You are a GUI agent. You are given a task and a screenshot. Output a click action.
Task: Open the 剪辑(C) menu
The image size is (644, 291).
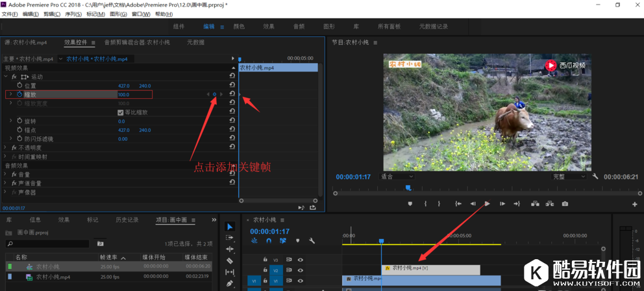[x=52, y=14]
